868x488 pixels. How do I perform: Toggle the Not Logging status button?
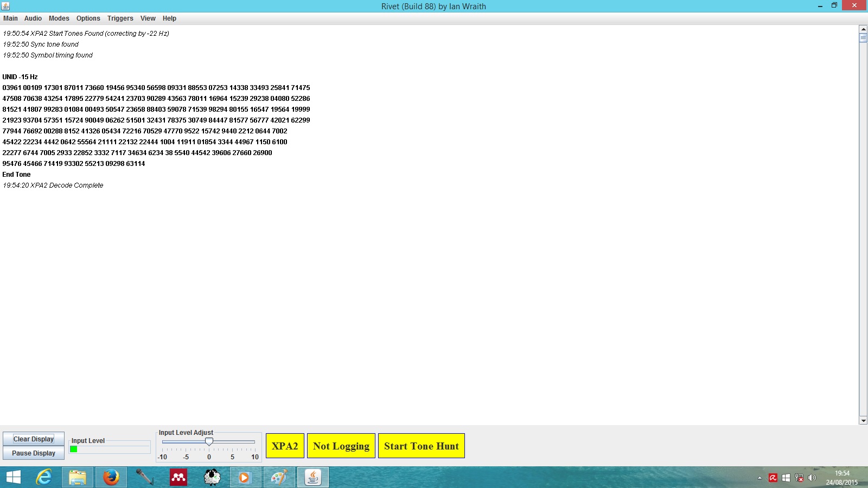coord(341,446)
